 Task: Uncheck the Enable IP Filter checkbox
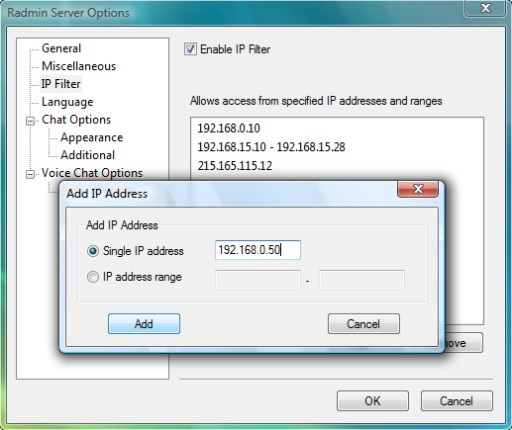tap(190, 49)
